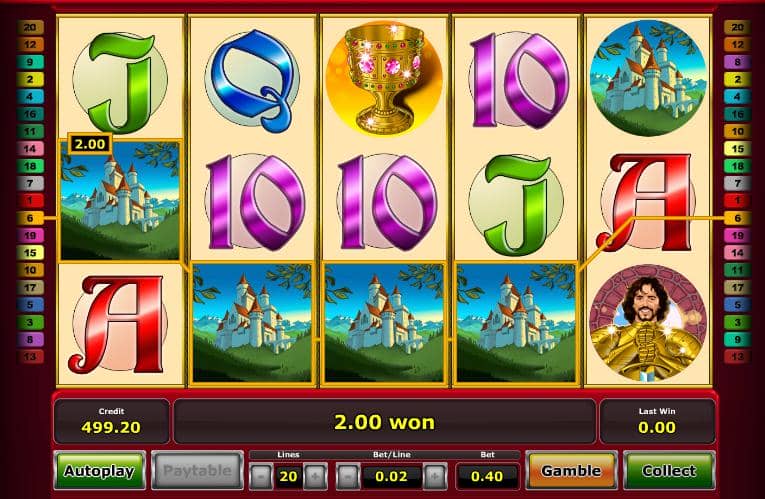Start Autoplay mode

pyautogui.click(x=100, y=471)
